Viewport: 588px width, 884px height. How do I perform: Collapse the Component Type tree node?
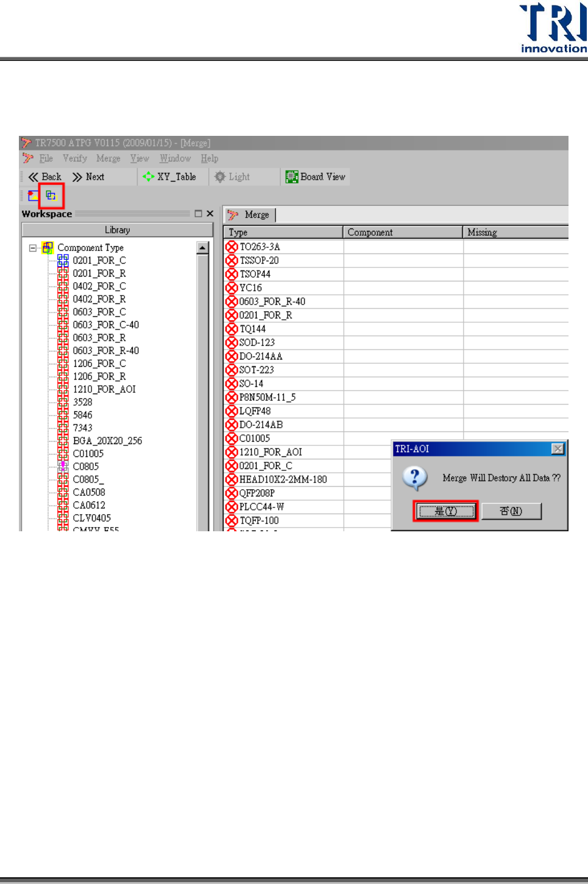click(33, 248)
